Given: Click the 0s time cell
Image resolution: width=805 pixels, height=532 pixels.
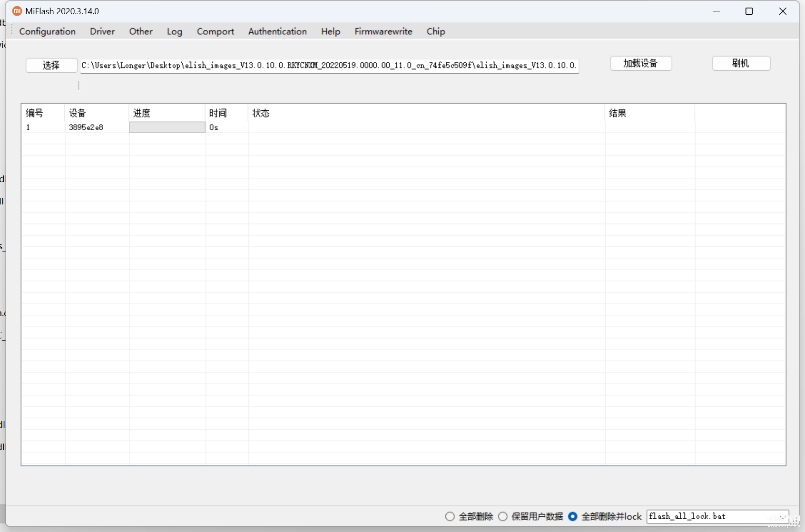Looking at the screenshot, I should point(226,127).
